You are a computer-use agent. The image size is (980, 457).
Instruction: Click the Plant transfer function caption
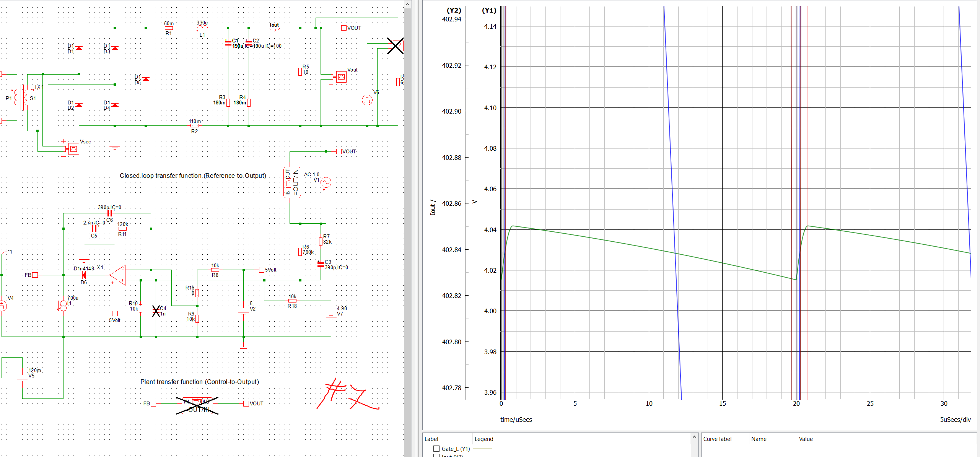199,382
